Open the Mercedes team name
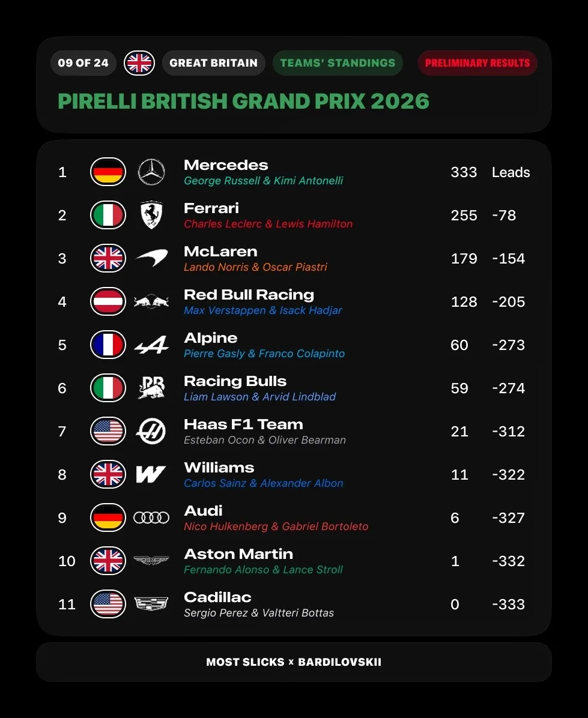 (x=226, y=165)
